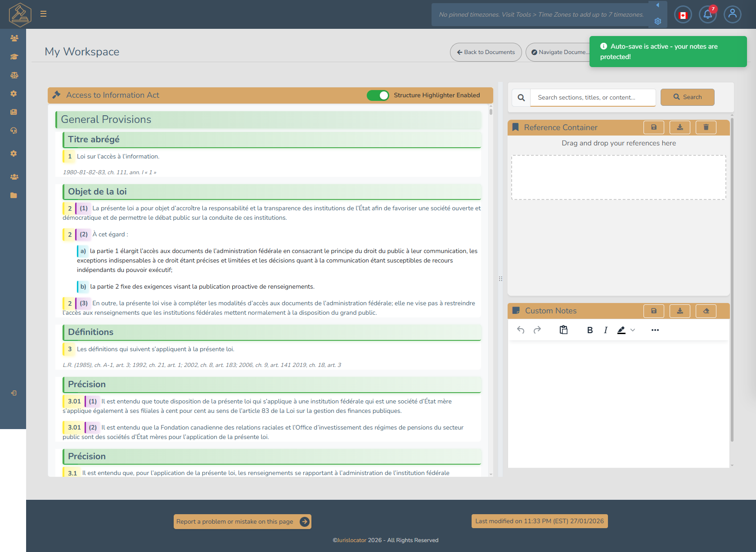This screenshot has width=756, height=552.
Task: Open more options ellipsis in notes toolbar
Action: click(655, 330)
